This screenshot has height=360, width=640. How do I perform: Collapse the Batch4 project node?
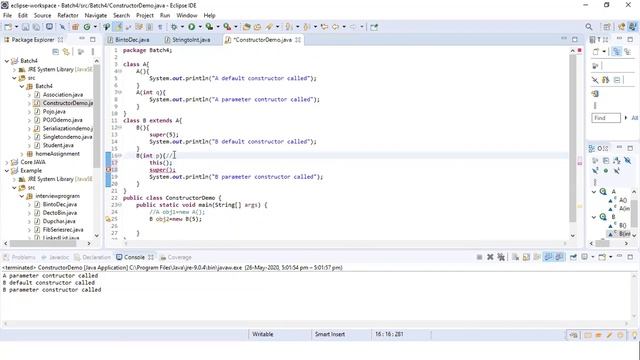point(7,61)
